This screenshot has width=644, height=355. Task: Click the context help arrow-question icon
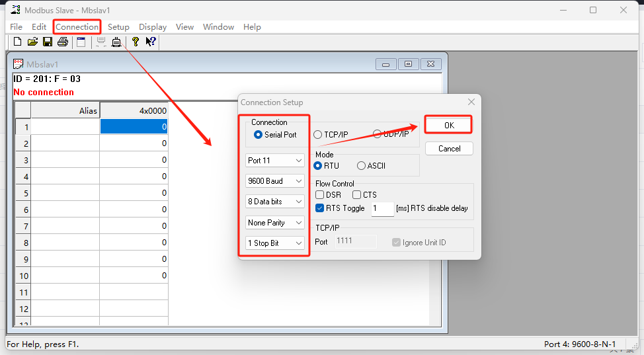pos(150,42)
